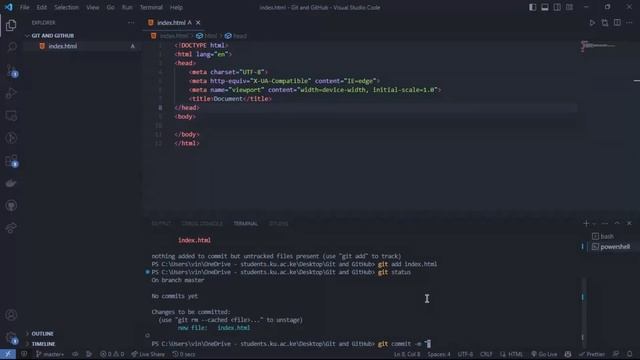
Task: Open the GitHub view in activity bar
Action: [11, 205]
